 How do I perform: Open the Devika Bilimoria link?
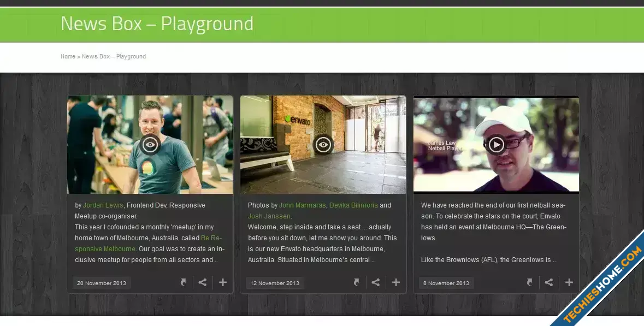[x=353, y=205]
